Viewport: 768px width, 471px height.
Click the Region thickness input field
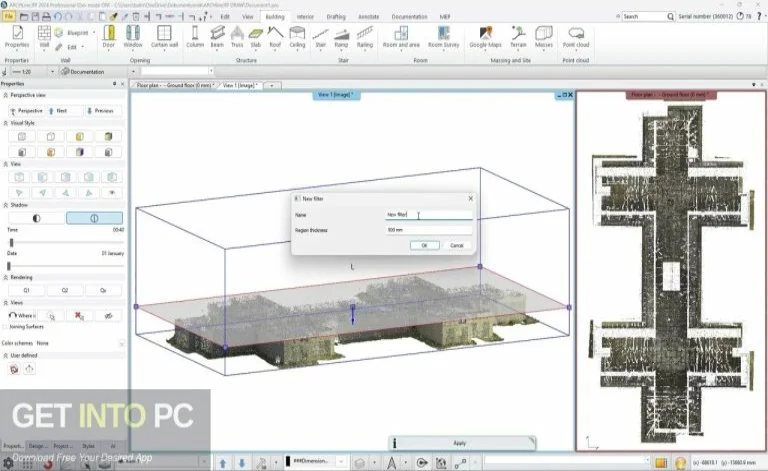(x=428, y=230)
